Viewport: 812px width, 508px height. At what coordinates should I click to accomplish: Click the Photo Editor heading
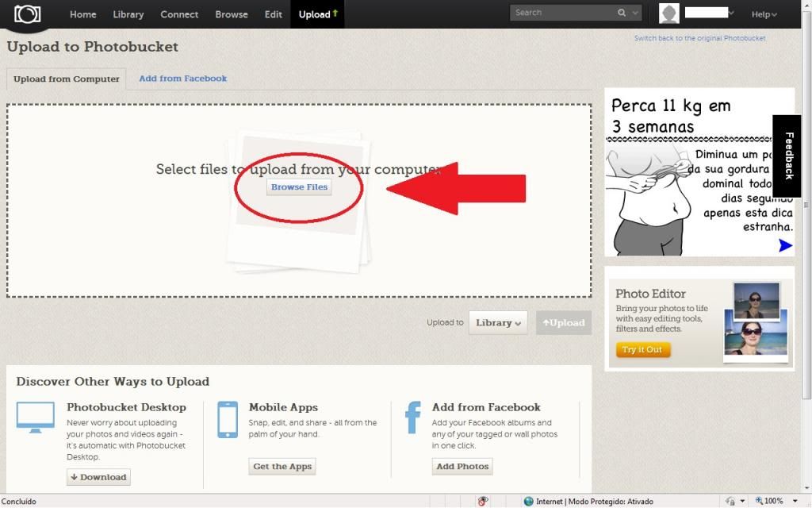pyautogui.click(x=650, y=294)
